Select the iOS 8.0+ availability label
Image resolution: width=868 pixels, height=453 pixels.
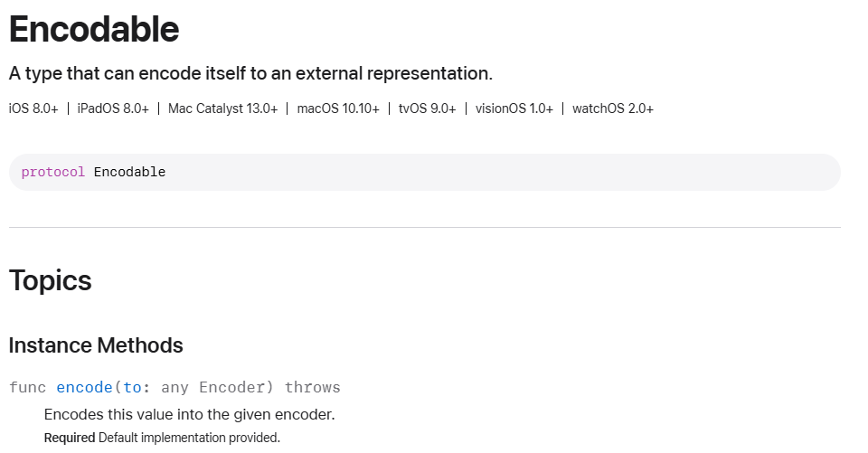point(33,109)
